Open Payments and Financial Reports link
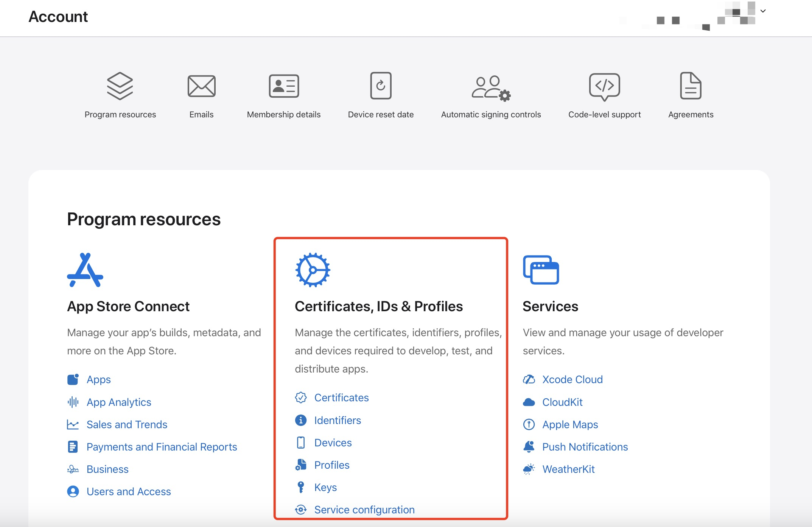Screen dimensions: 812x527 [162, 447]
